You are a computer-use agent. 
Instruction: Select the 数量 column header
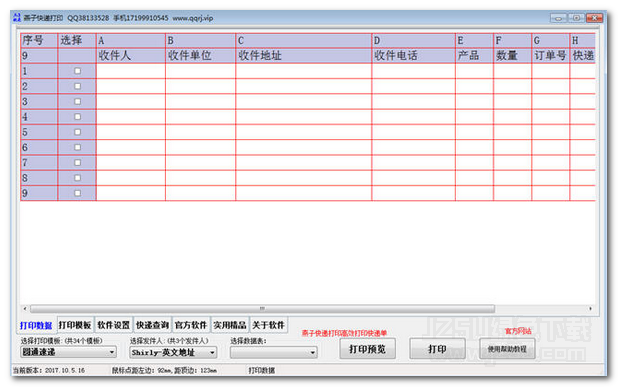[x=512, y=56]
